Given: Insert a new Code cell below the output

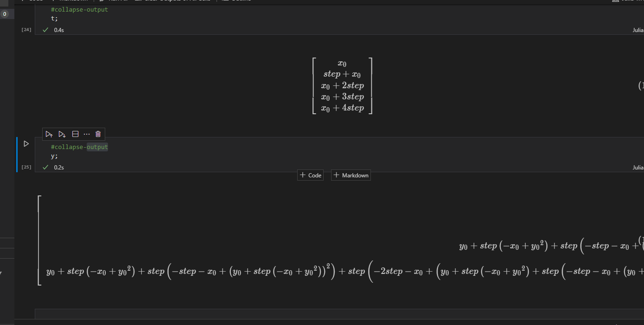Looking at the screenshot, I should coord(310,175).
